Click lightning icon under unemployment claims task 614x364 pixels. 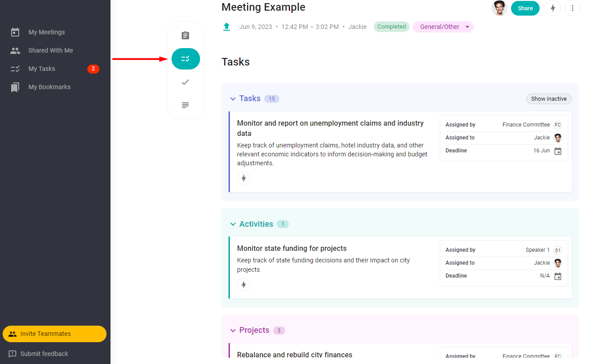click(x=244, y=178)
